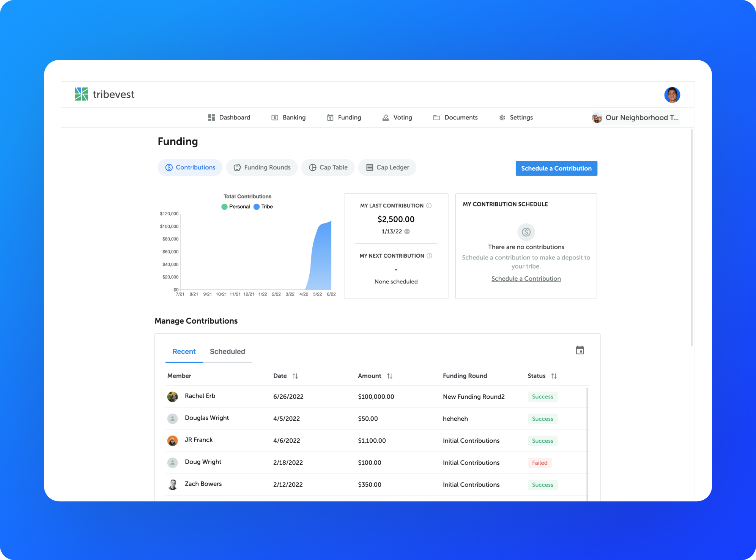Switch to the Funding Rounds tab
The width and height of the screenshot is (756, 560).
[x=262, y=167]
